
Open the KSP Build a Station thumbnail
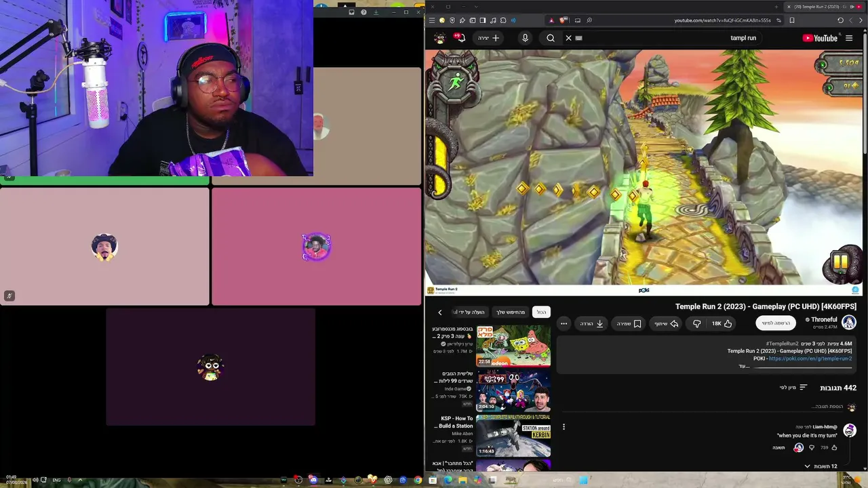(x=513, y=435)
